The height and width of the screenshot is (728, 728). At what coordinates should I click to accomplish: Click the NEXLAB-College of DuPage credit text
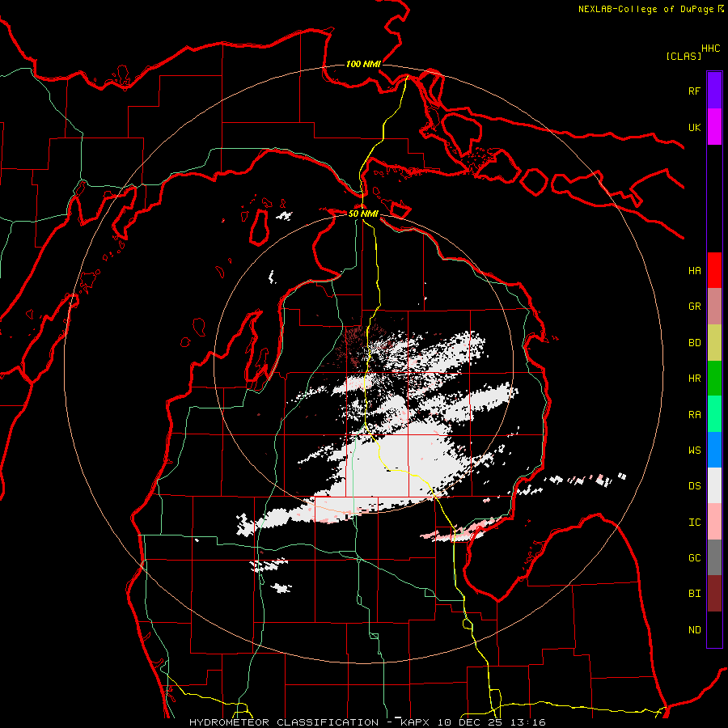645,9
